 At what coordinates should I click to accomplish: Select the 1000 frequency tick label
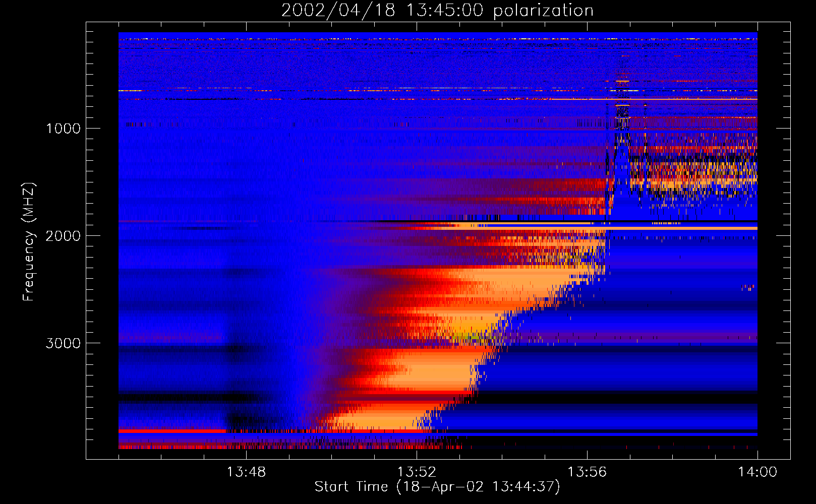pyautogui.click(x=64, y=129)
